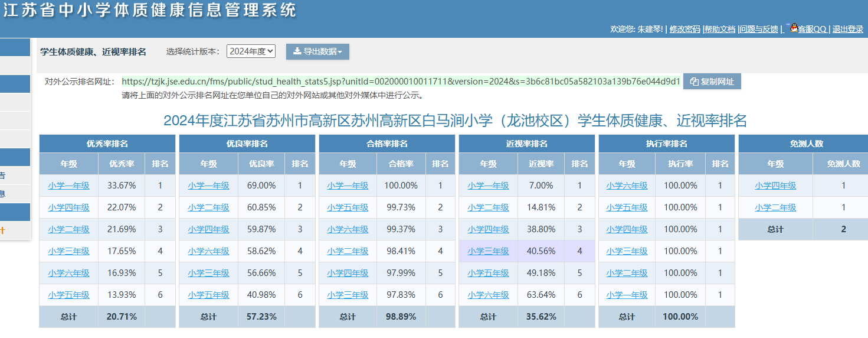Click the 33.67% 优秀率 value
This screenshot has width=868, height=338.
tap(122, 186)
